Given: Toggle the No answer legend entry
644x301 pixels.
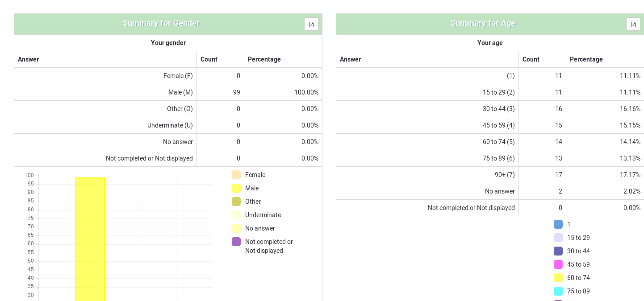Looking at the screenshot, I should coord(236,228).
